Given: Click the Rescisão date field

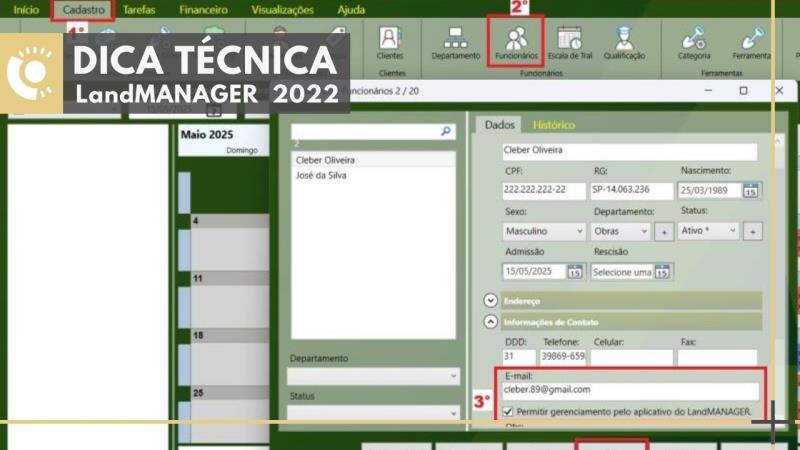Looking at the screenshot, I should point(622,272).
